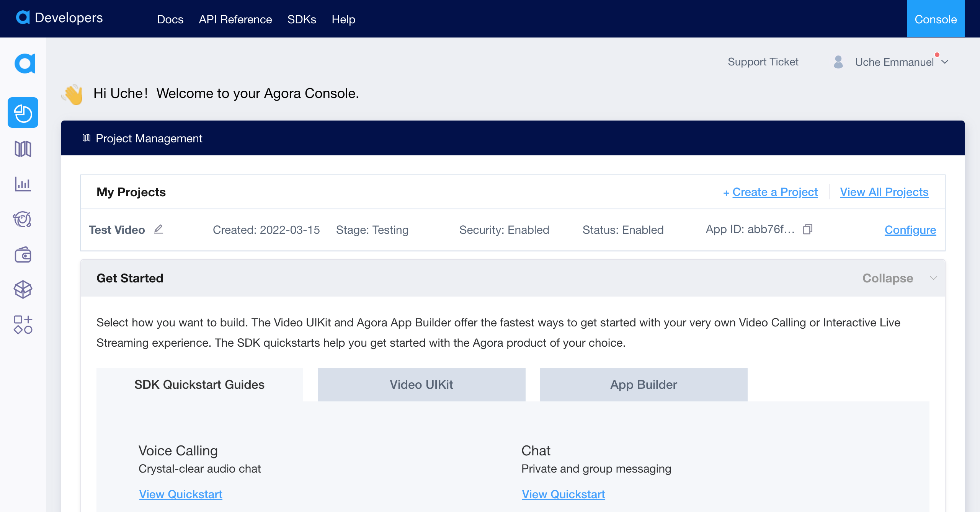Click the Test Video project name

coord(117,230)
